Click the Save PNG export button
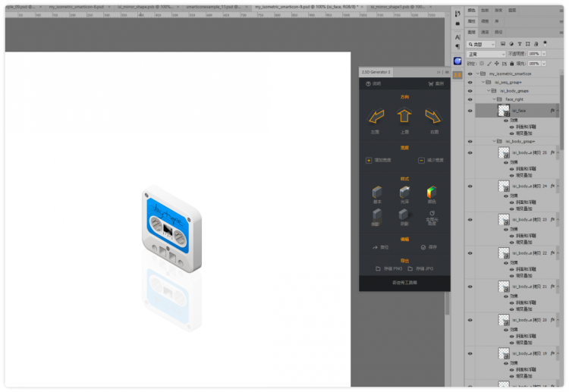Viewport: 569px width, 392px height. click(388, 268)
